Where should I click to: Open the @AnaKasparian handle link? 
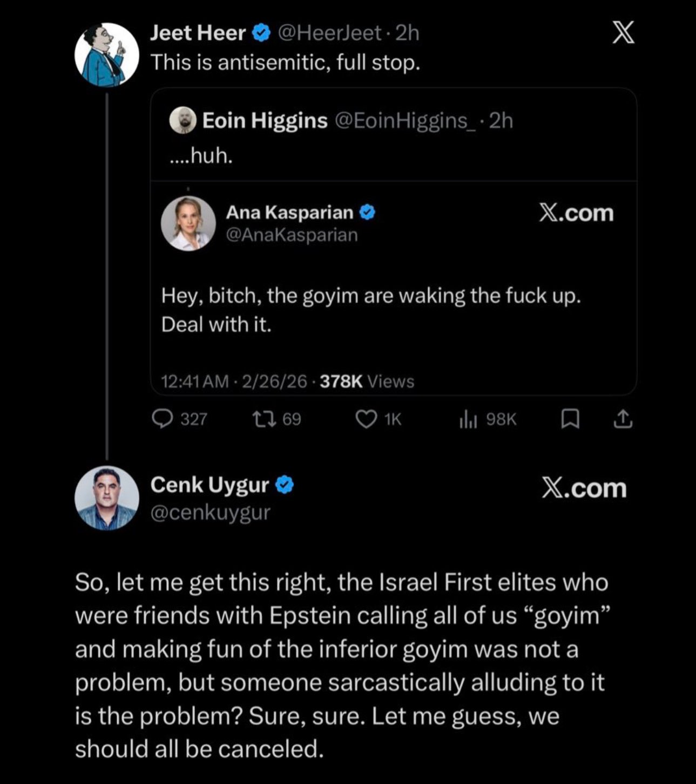coord(292,235)
